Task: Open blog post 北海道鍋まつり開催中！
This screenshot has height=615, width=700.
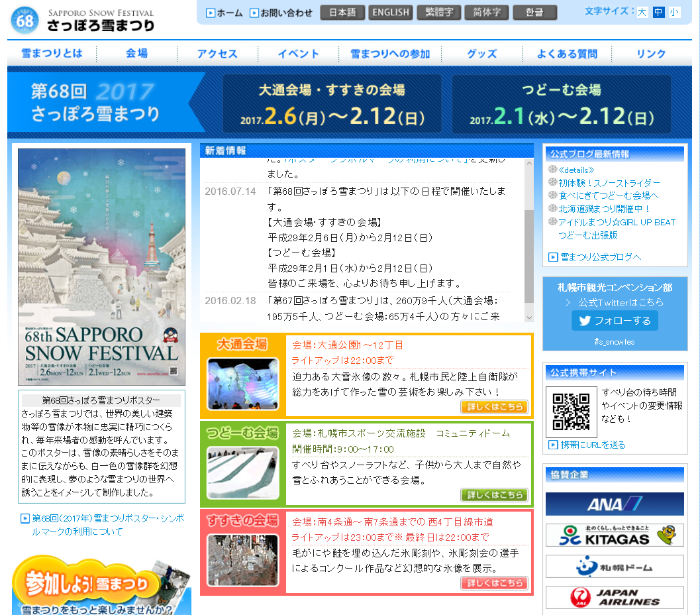Action: [x=605, y=209]
